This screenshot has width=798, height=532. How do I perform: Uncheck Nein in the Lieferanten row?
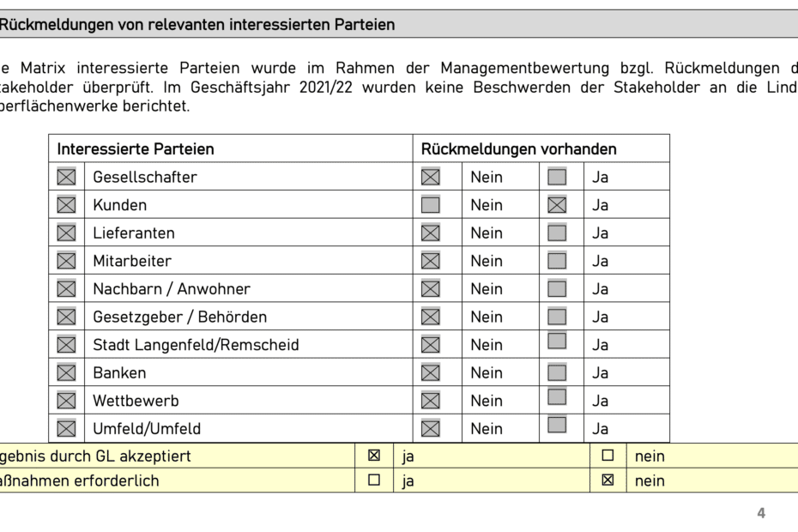(x=431, y=233)
